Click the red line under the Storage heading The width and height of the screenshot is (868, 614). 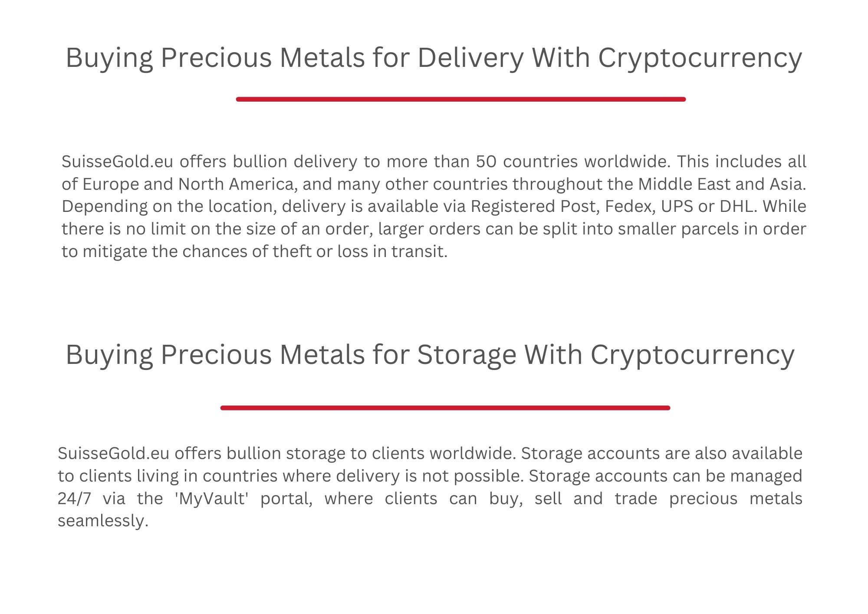click(x=445, y=408)
